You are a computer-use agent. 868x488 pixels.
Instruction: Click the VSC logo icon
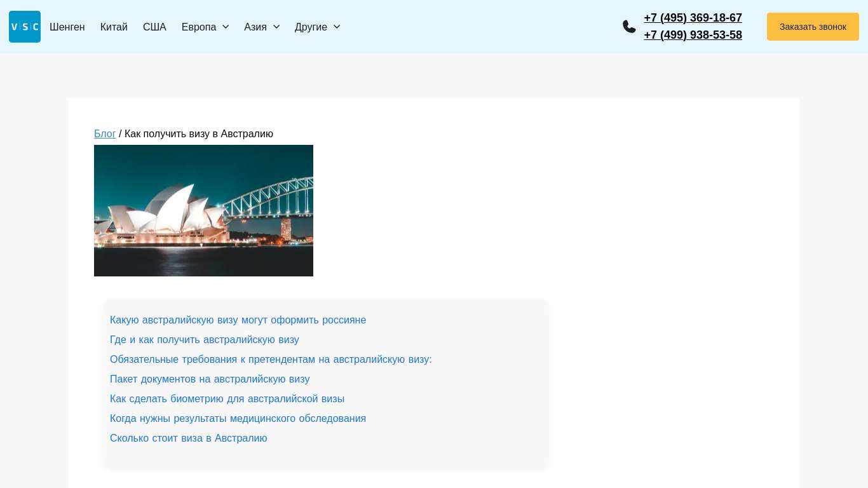25,27
